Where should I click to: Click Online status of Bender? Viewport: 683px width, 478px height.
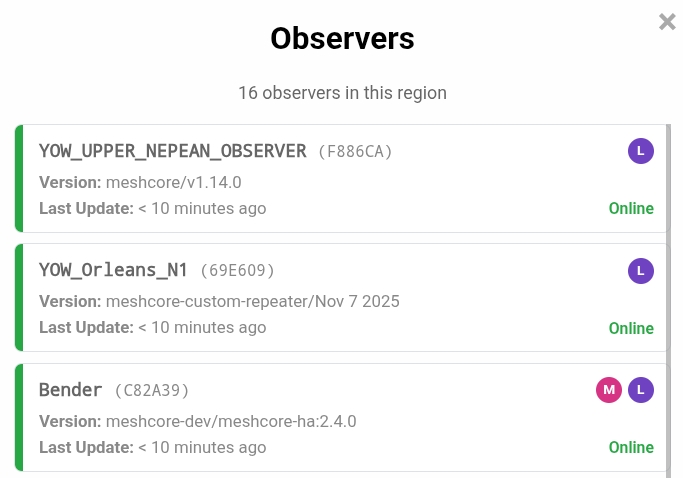coord(631,447)
